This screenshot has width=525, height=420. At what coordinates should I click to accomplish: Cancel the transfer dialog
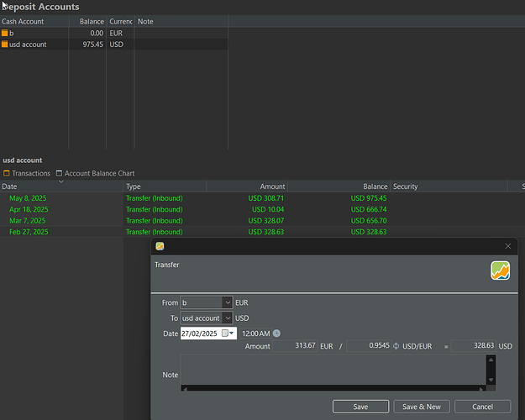tap(482, 407)
